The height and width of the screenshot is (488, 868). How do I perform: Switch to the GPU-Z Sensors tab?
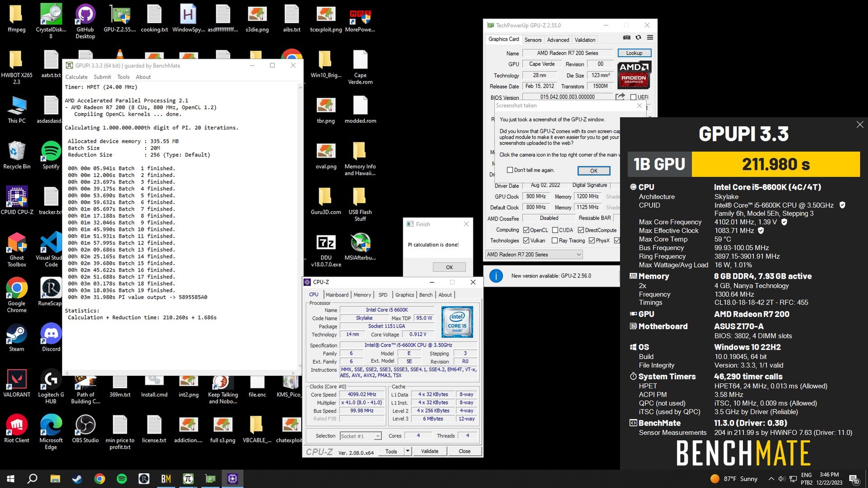point(533,40)
